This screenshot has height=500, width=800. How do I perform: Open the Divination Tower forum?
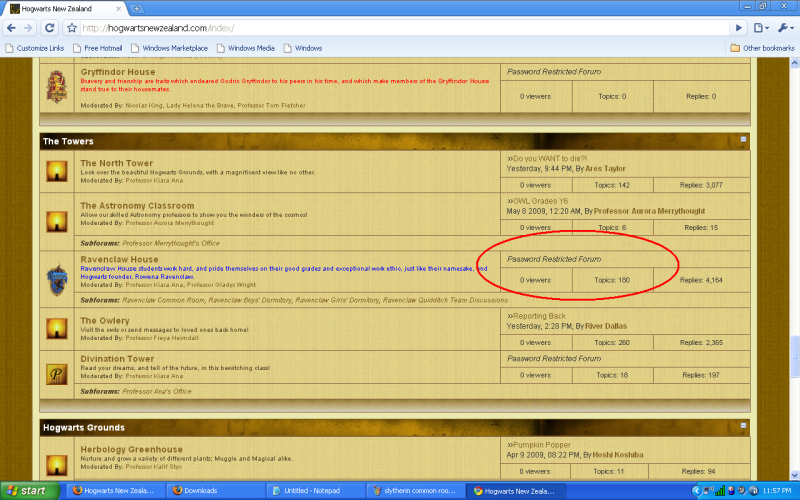point(117,359)
